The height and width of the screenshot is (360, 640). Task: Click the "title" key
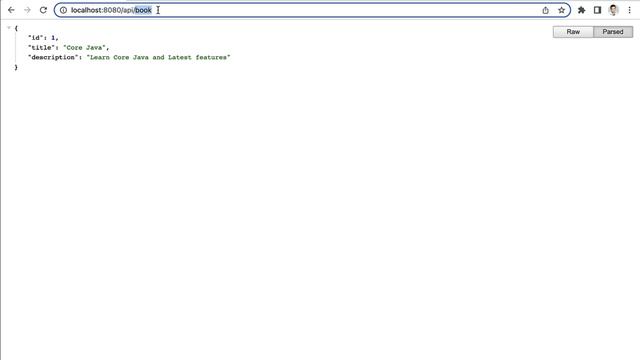pyautogui.click(x=41, y=47)
